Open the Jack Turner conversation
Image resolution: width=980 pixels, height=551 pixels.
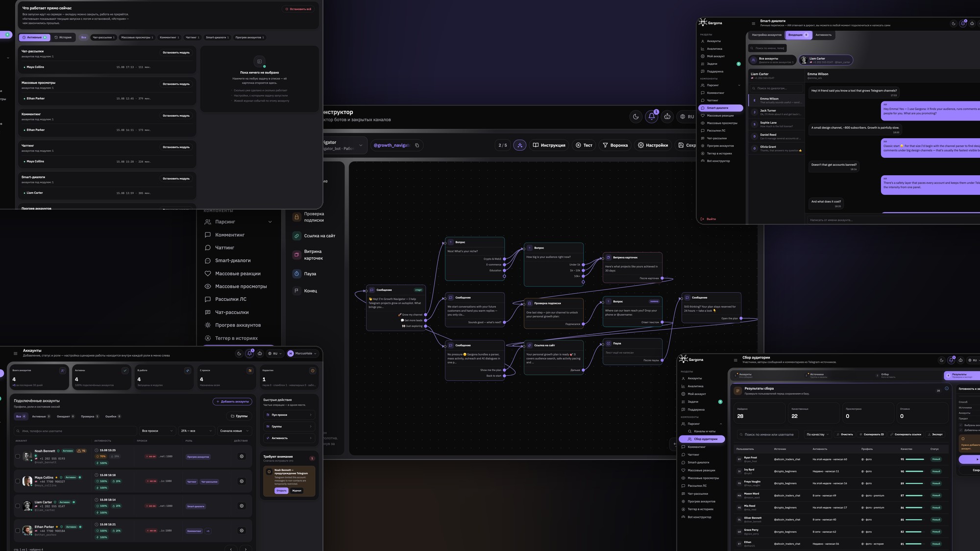[x=776, y=112]
